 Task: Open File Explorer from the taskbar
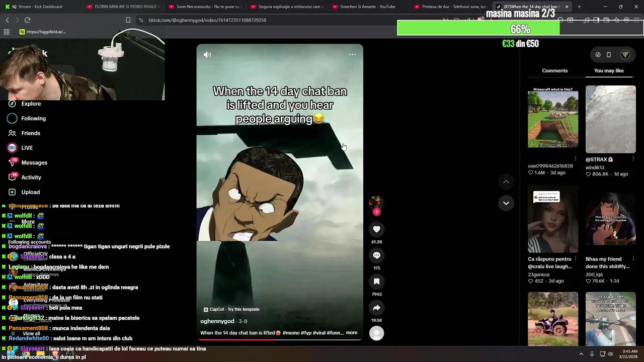point(40,354)
